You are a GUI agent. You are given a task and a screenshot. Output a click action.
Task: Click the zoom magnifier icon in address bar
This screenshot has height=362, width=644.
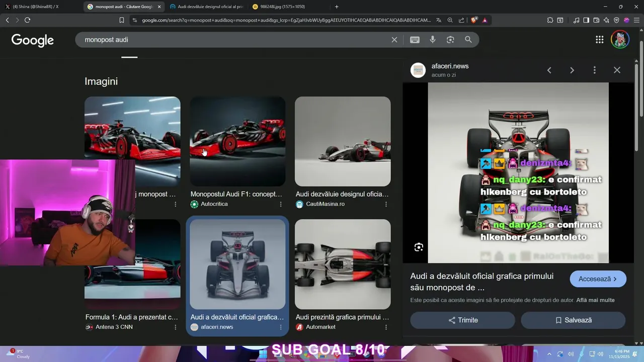pos(450,20)
